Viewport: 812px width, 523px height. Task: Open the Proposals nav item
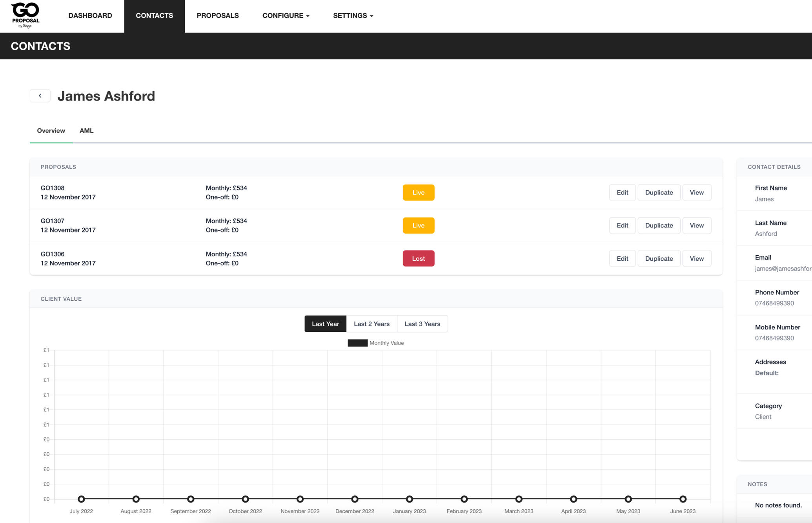tap(218, 16)
